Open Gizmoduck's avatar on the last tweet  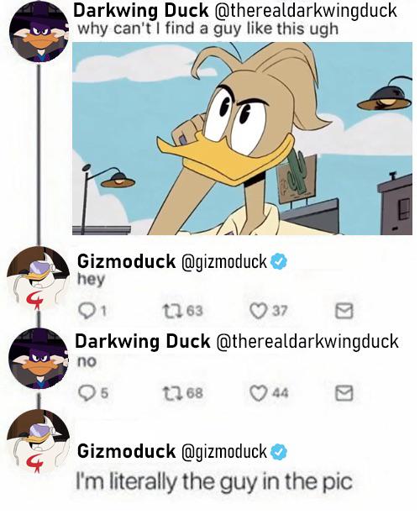[39, 441]
